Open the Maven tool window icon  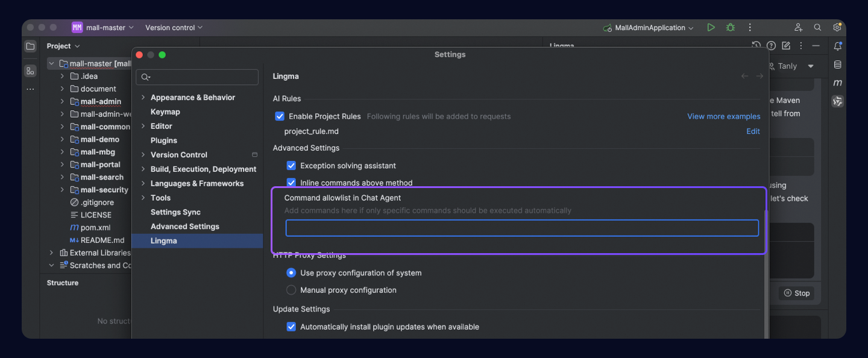[x=837, y=83]
